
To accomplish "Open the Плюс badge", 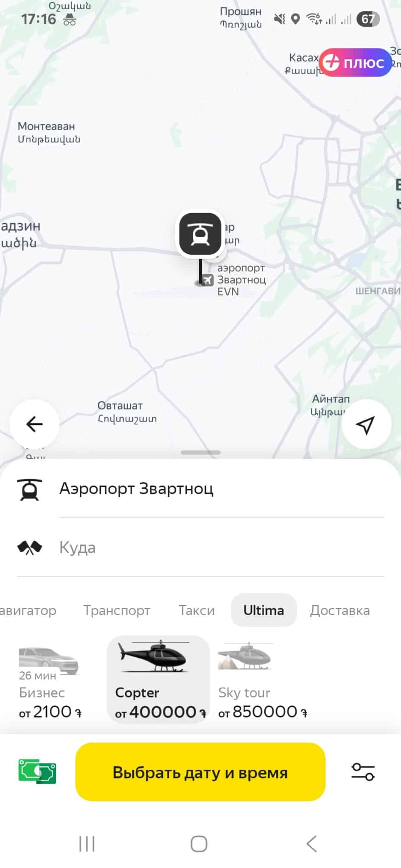I will coord(355,62).
